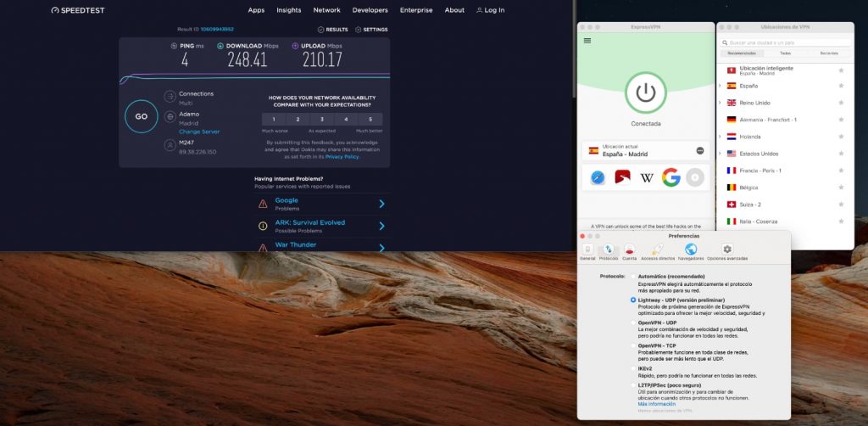Click the download icon next to DOWNLOAD
The image size is (868, 426).
220,46
